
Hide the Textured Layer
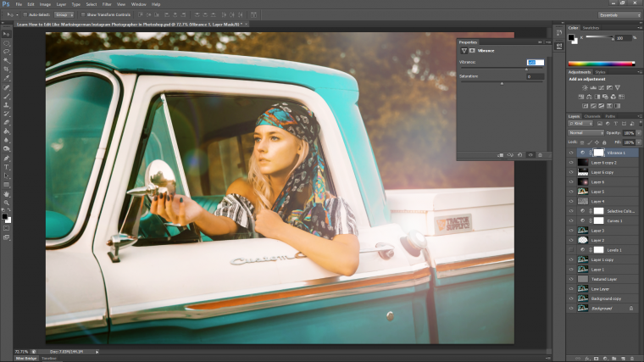pos(571,279)
